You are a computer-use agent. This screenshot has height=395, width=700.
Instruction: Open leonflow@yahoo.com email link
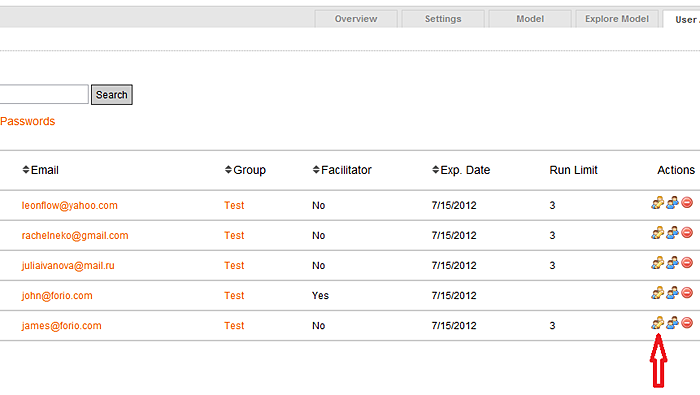pos(70,206)
